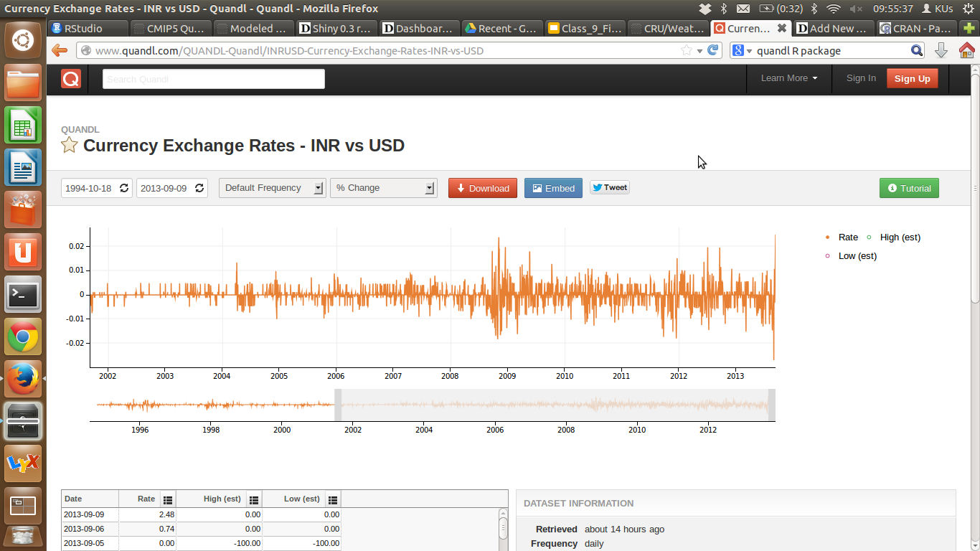Click the left handle of range selector

tap(338, 405)
